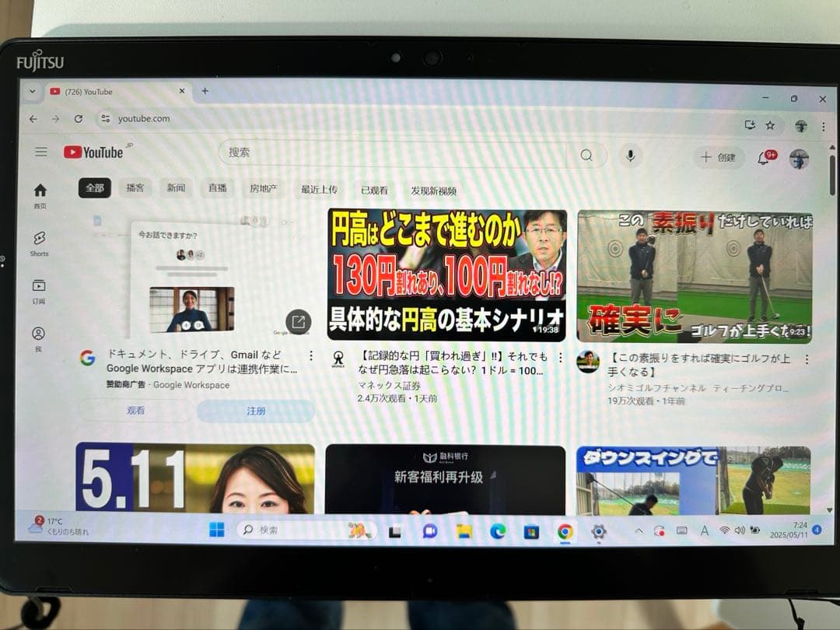Screen dimensions: 840x630
Task: Click the YouTube logo to refresh home
Action: (x=93, y=152)
